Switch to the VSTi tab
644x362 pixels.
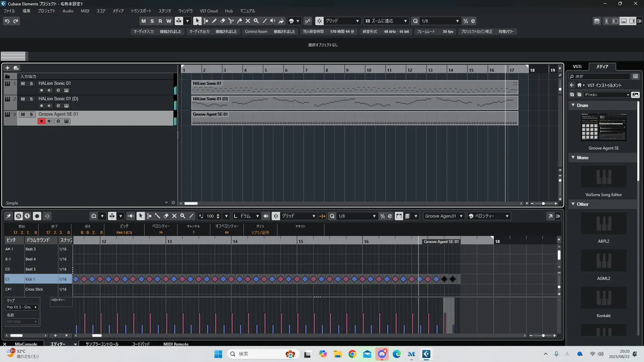point(577,66)
